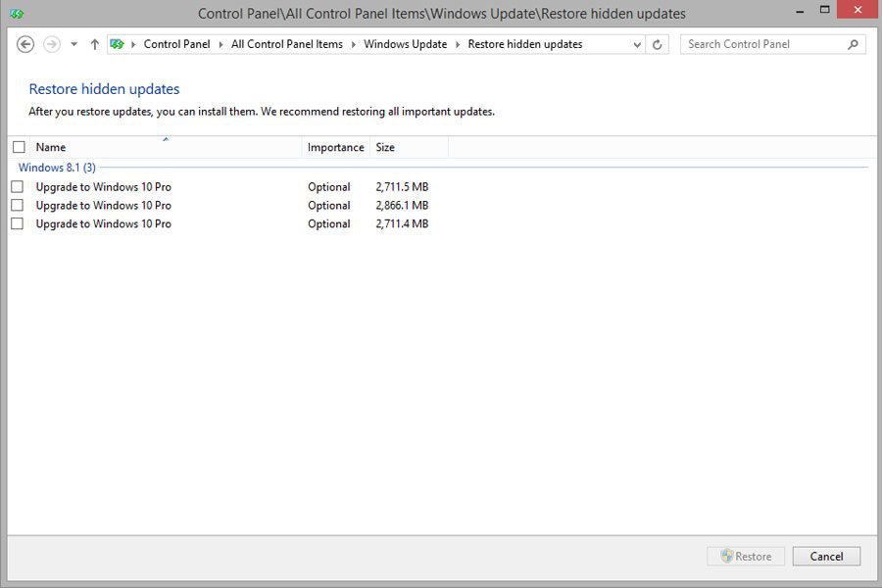
Task: Expand the chevron after Windows Update breadcrumb
Action: pos(458,44)
